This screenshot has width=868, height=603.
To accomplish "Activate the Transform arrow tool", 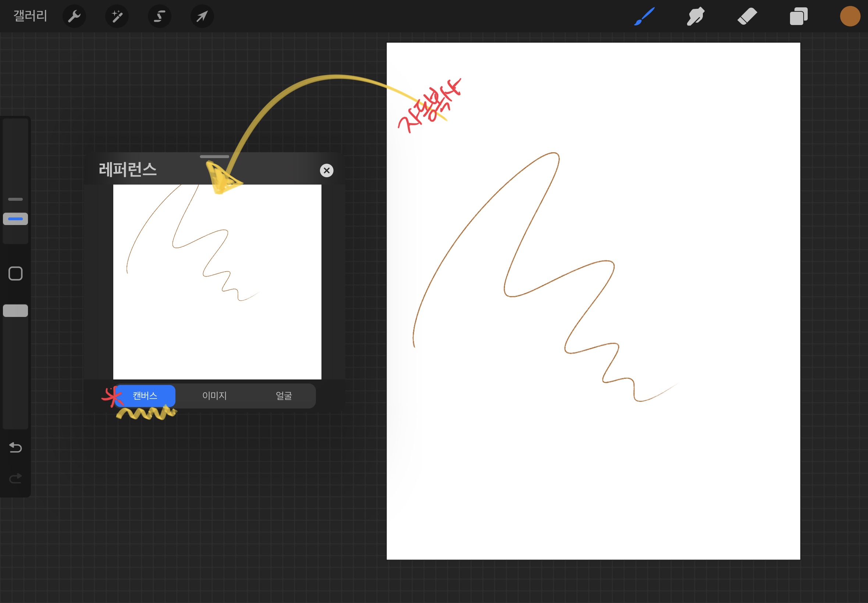I will click(x=202, y=16).
